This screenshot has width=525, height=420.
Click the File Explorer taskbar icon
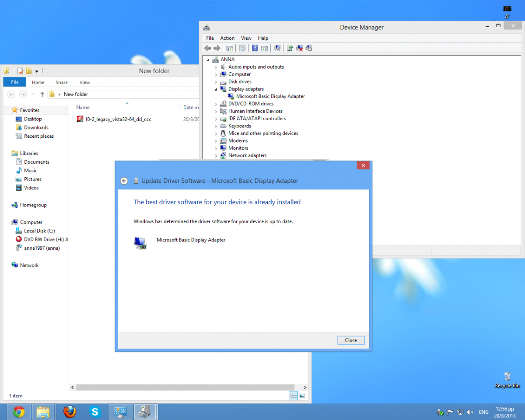[43, 412]
